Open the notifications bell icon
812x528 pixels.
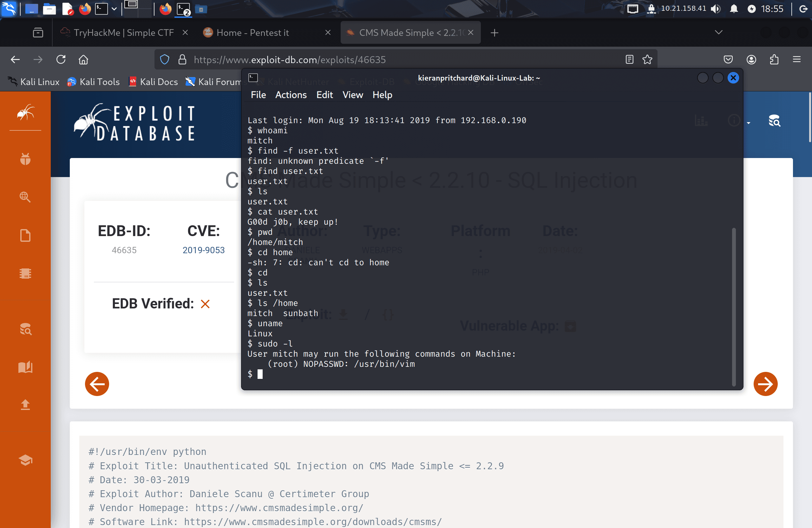[734, 9]
